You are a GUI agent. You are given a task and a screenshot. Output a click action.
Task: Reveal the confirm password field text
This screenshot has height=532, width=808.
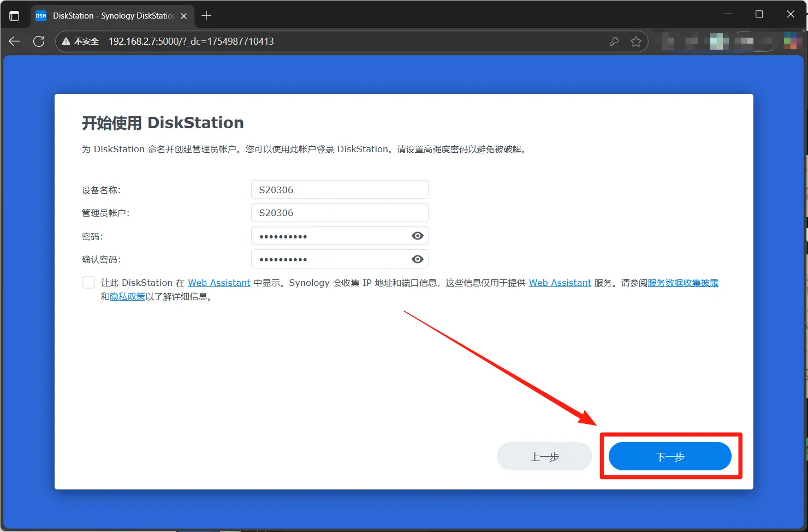[x=417, y=259]
